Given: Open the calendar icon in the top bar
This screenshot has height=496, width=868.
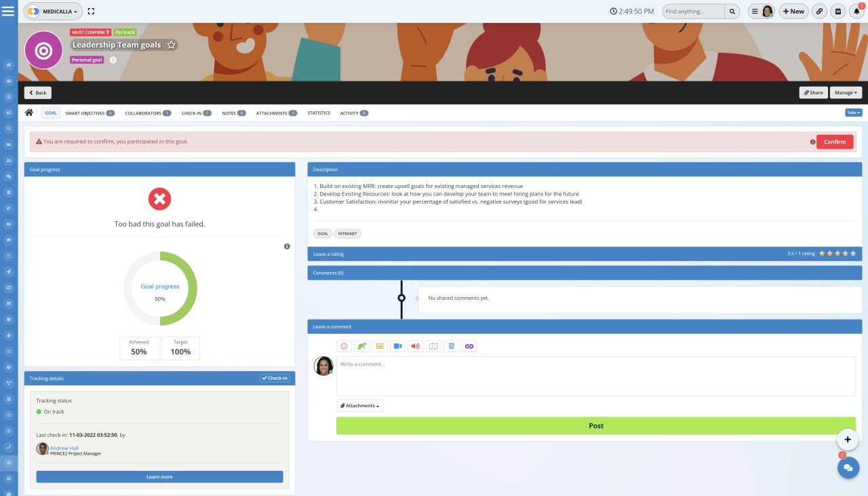Looking at the screenshot, I should coord(837,11).
